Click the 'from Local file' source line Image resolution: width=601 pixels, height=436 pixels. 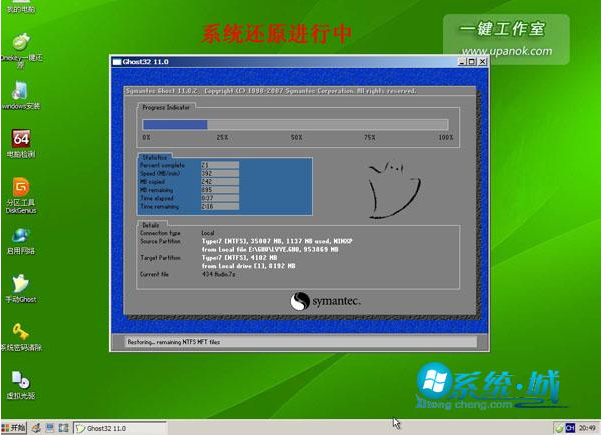click(270, 249)
